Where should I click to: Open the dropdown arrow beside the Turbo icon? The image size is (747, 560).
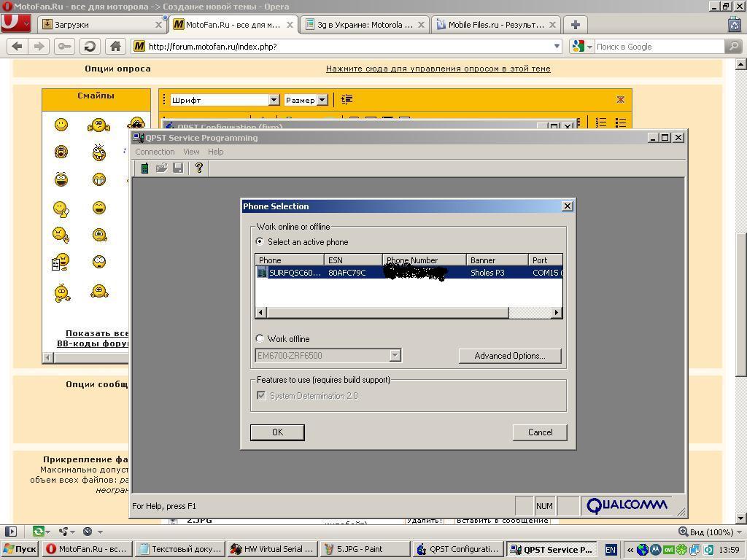pyautogui.click(x=100, y=532)
